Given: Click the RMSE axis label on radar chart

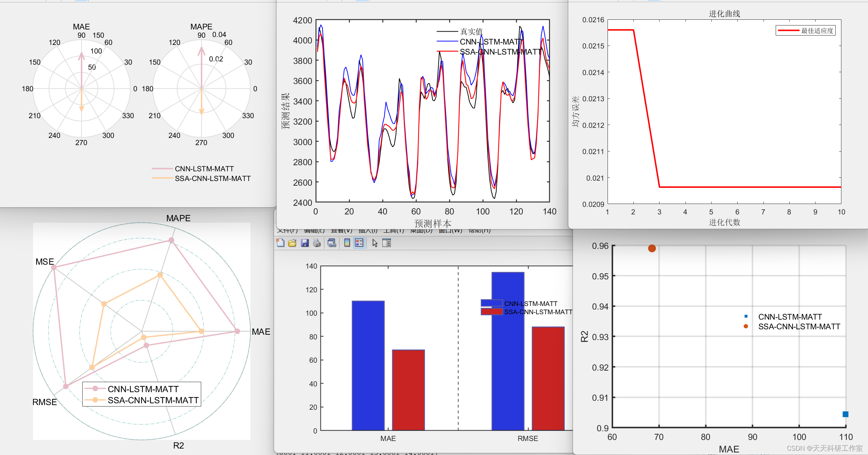Looking at the screenshot, I should click(45, 402).
